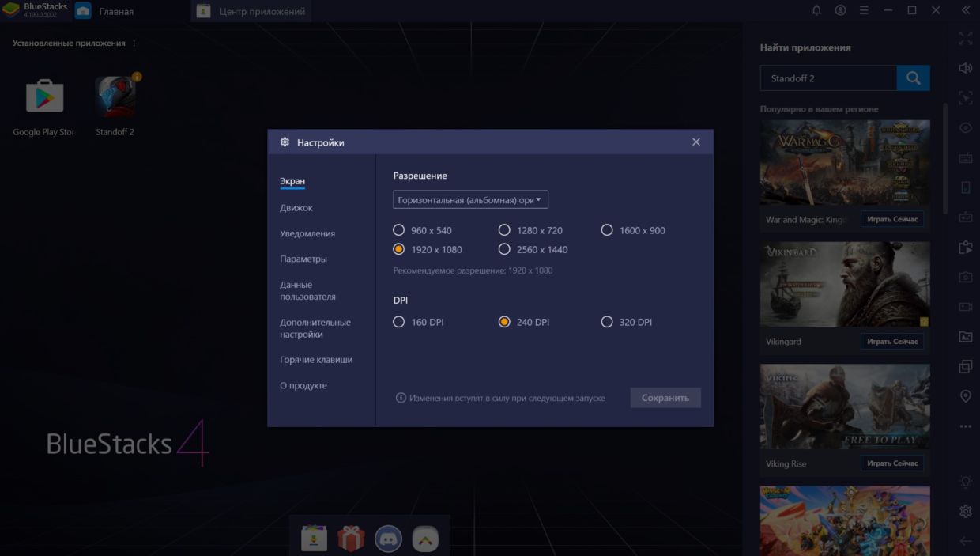
Task: Choose 160 DPI option
Action: click(x=399, y=322)
